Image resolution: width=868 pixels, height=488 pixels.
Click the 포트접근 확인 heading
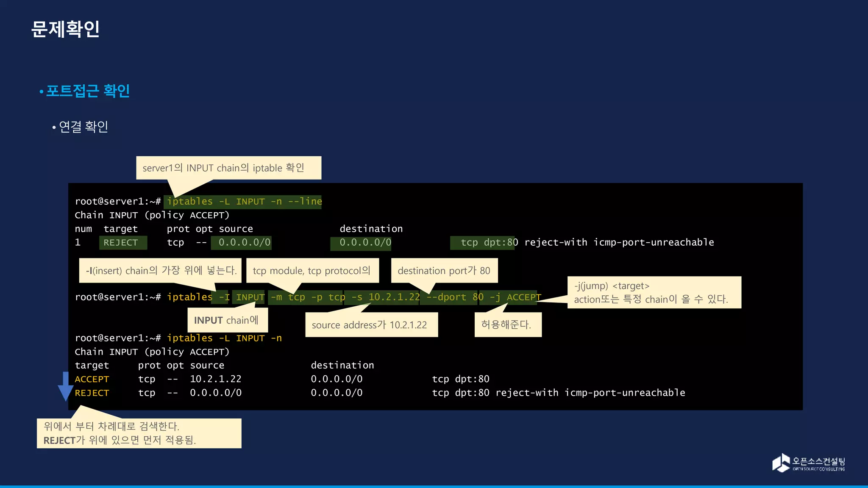(x=87, y=91)
